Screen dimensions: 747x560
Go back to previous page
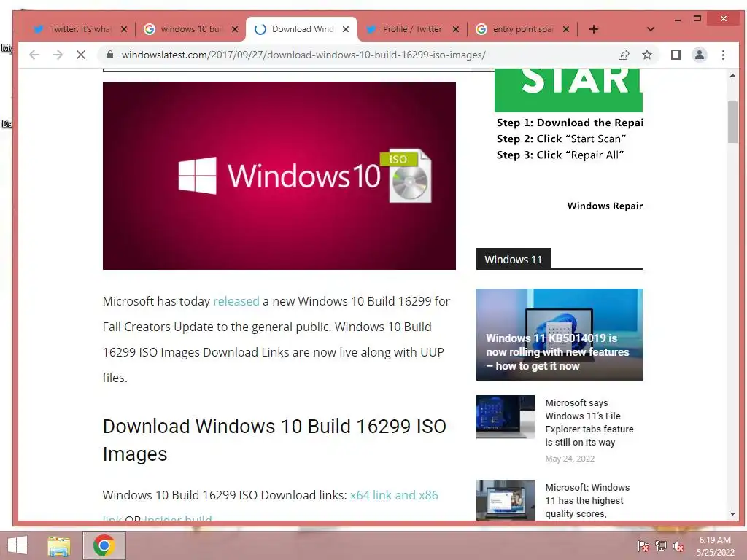click(x=34, y=55)
